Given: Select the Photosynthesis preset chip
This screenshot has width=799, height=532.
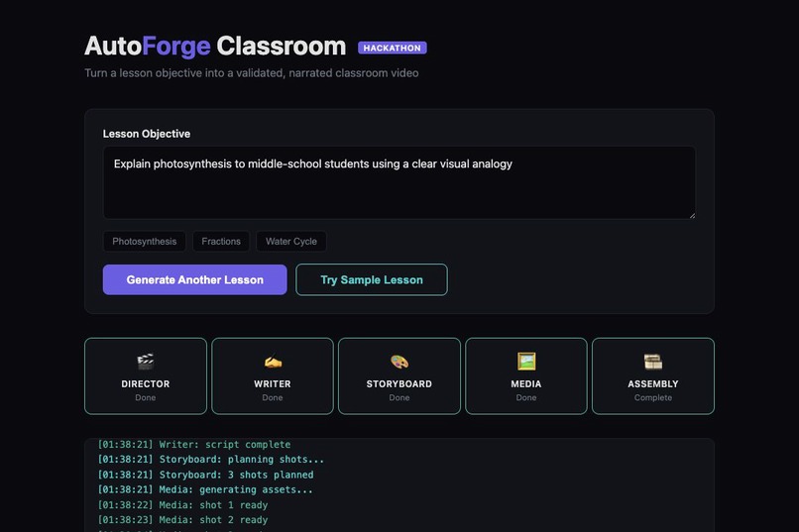Looking at the screenshot, I should pyautogui.click(x=144, y=242).
